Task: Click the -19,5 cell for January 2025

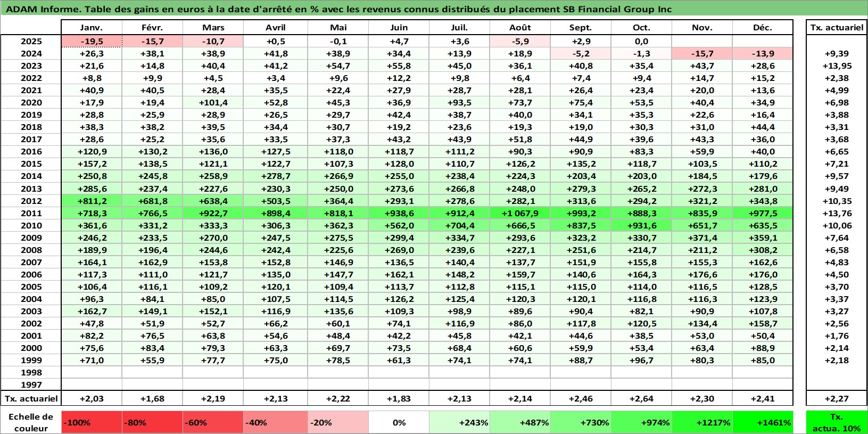Action: pyautogui.click(x=92, y=42)
